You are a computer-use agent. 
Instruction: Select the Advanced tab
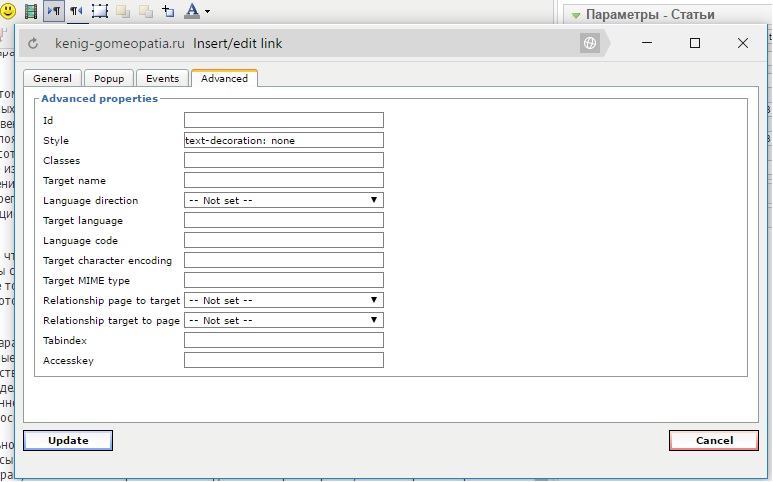coord(224,78)
